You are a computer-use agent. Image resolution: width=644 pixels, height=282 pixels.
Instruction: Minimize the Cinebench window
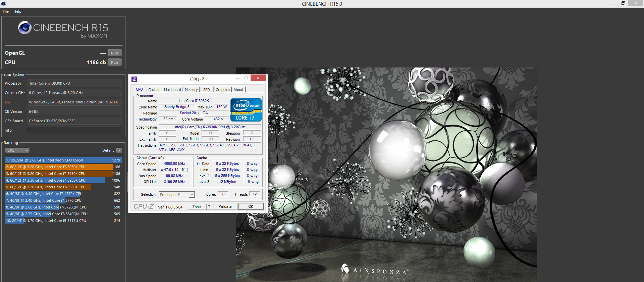[x=614, y=3]
